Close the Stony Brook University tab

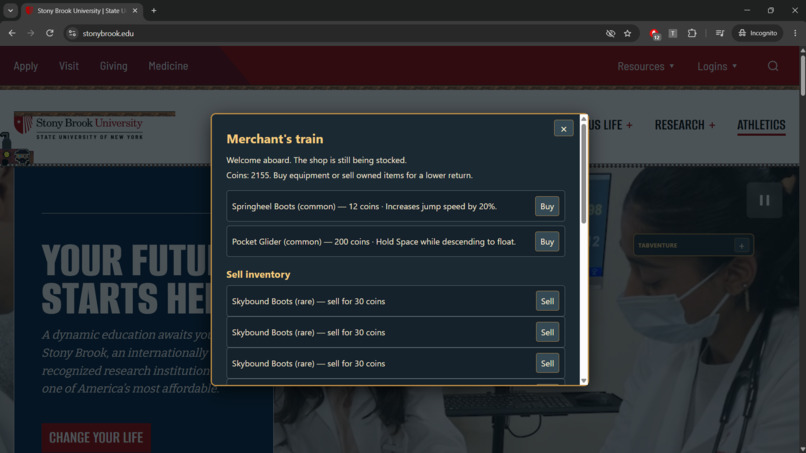(x=135, y=10)
